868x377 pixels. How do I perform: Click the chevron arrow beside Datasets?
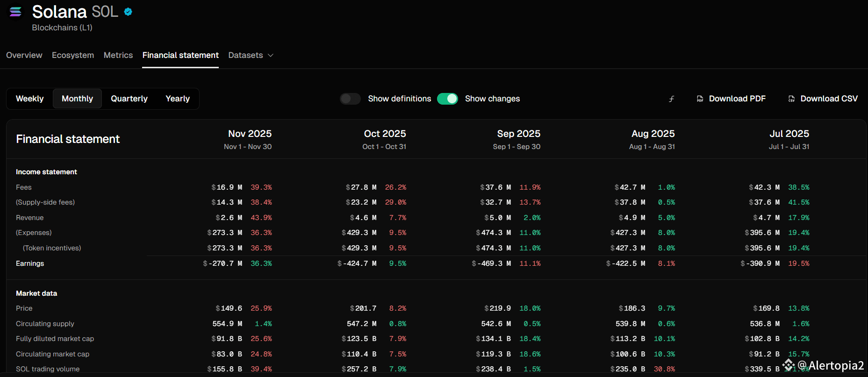pyautogui.click(x=270, y=56)
